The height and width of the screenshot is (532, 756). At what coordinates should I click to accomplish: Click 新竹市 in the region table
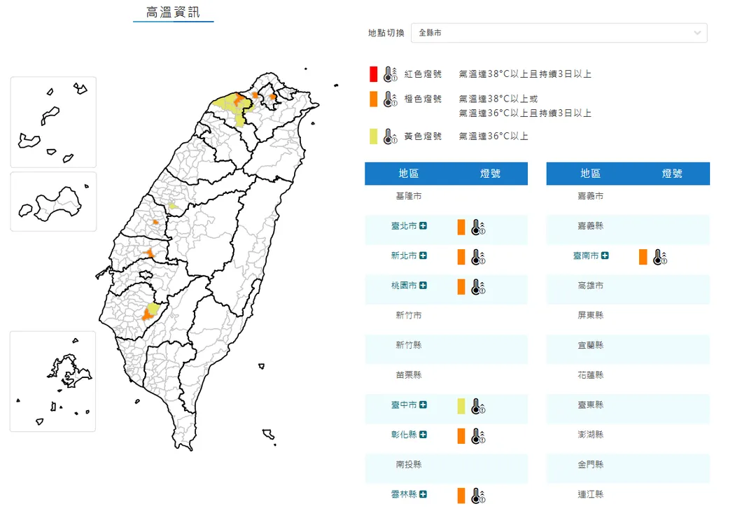(x=408, y=316)
